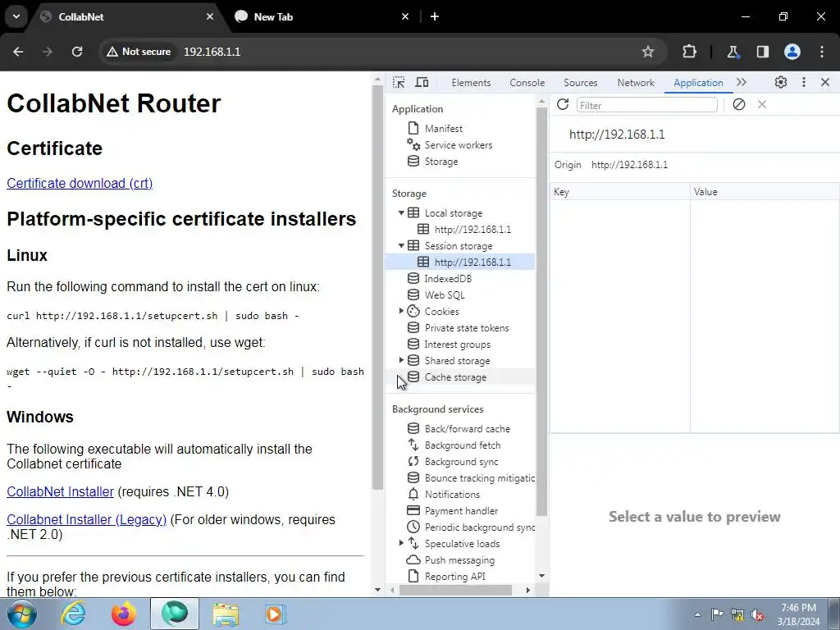Expand the Speculative loads tree node
Screen dimensions: 840x630
400,543
